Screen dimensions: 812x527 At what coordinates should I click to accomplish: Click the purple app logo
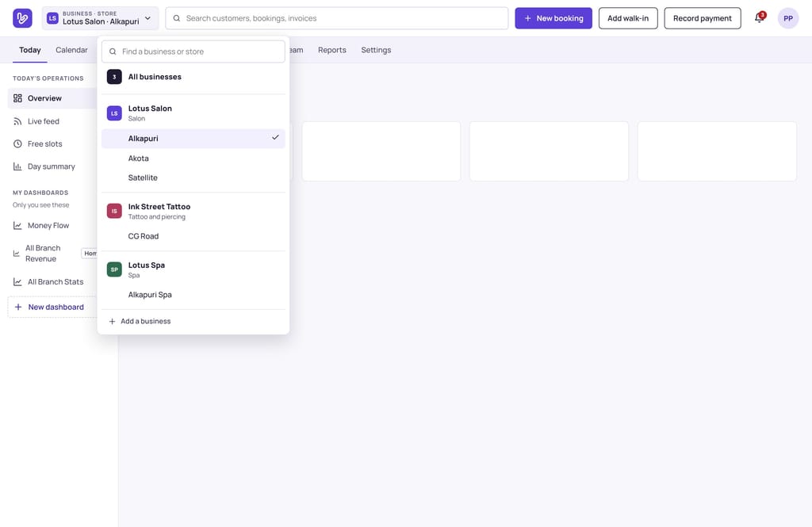pos(22,18)
